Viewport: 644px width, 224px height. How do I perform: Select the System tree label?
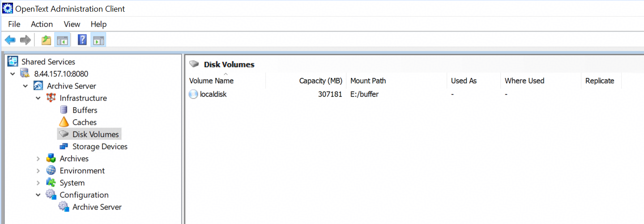coord(72,183)
